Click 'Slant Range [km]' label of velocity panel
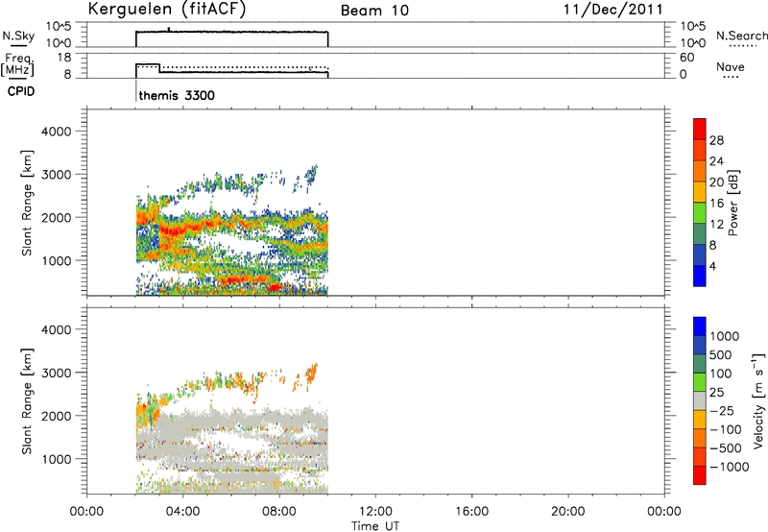The width and height of the screenshot is (768, 532). click(27, 401)
